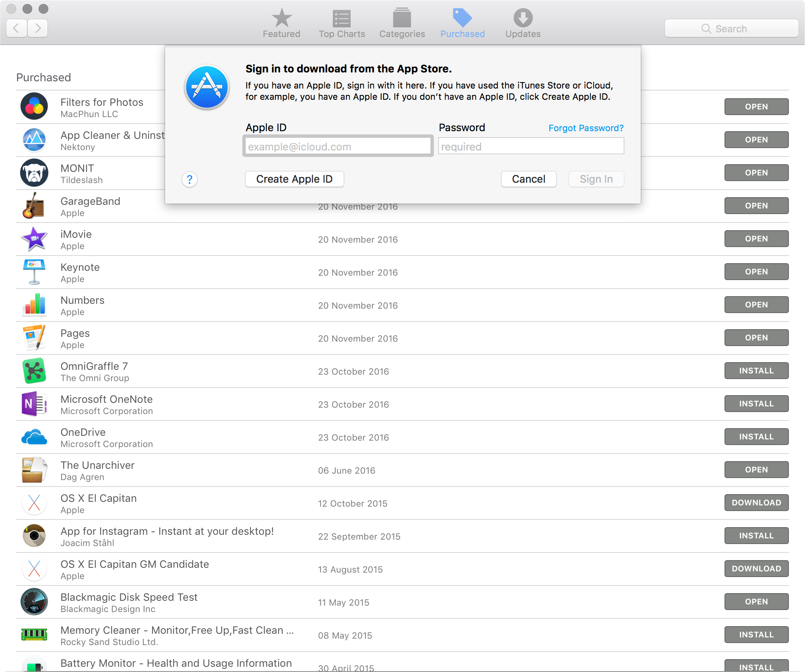
Task: Click the iMovie star icon
Action: click(34, 239)
